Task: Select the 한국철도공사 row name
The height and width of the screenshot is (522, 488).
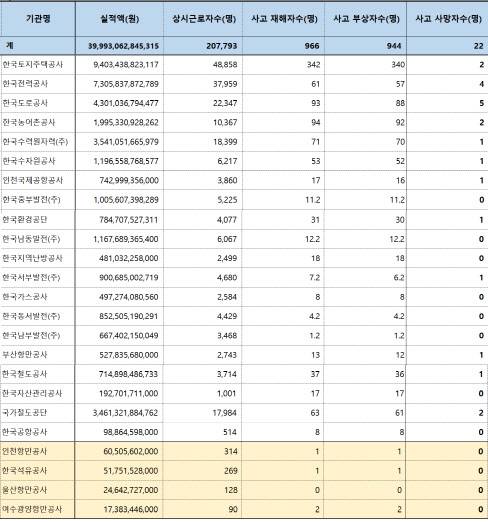Action: [x=25, y=374]
